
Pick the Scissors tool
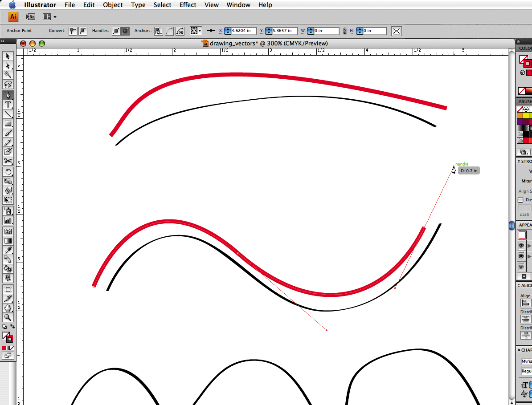click(8, 161)
